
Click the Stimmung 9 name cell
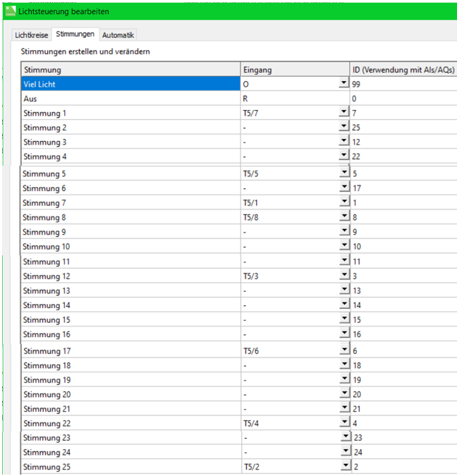pos(131,232)
